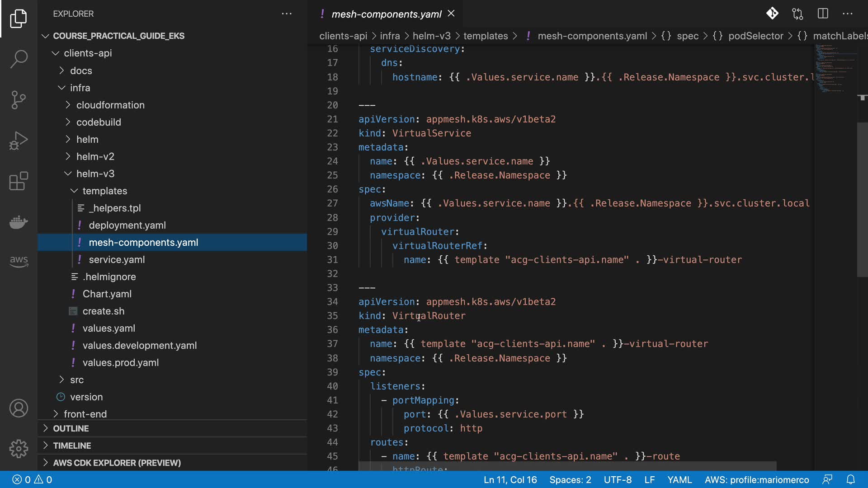The height and width of the screenshot is (488, 868).
Task: Click Spaces: 2 indentation setting
Action: (x=570, y=479)
